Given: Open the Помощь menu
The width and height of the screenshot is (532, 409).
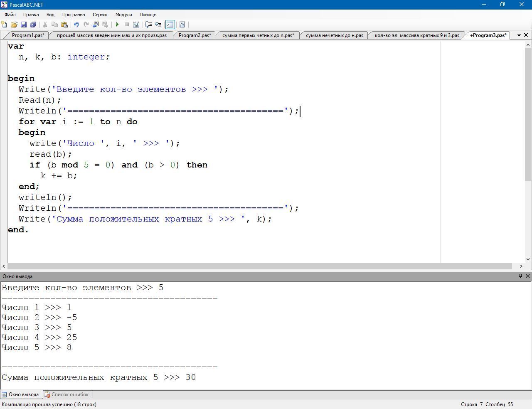Looking at the screenshot, I should pos(148,15).
